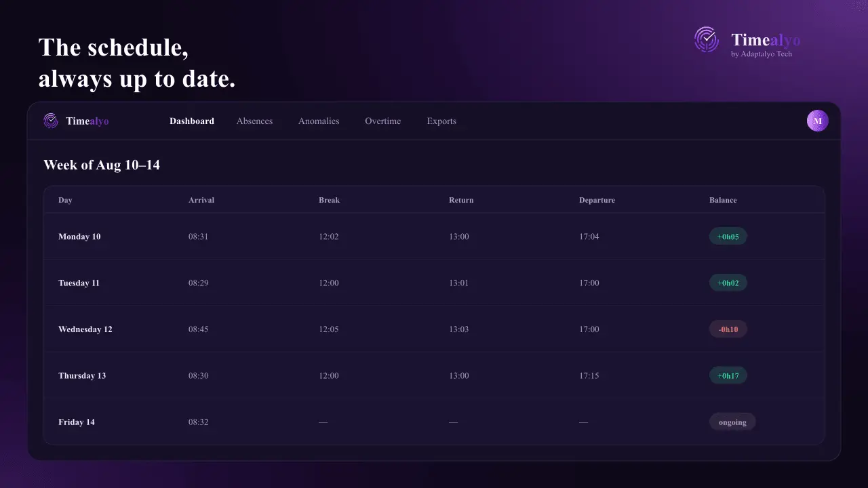Click Thursday's departure time 17:15

click(x=589, y=375)
